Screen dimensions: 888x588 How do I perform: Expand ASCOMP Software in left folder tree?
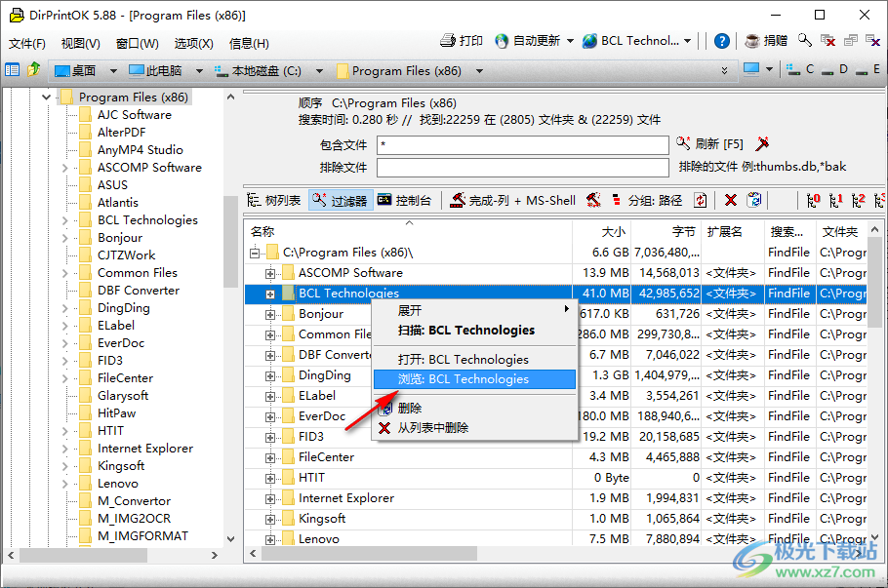click(64, 168)
